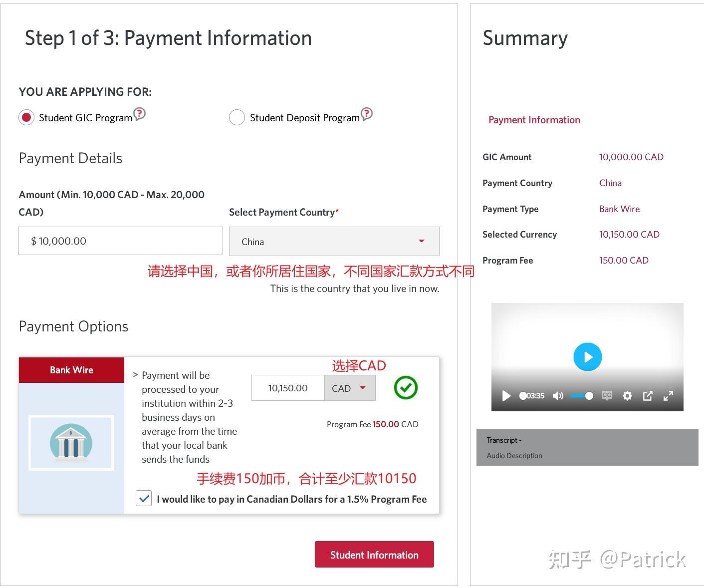Viewport: 704px width, 588px height.
Task: Open the Select Payment Country dropdown
Action: (422, 241)
